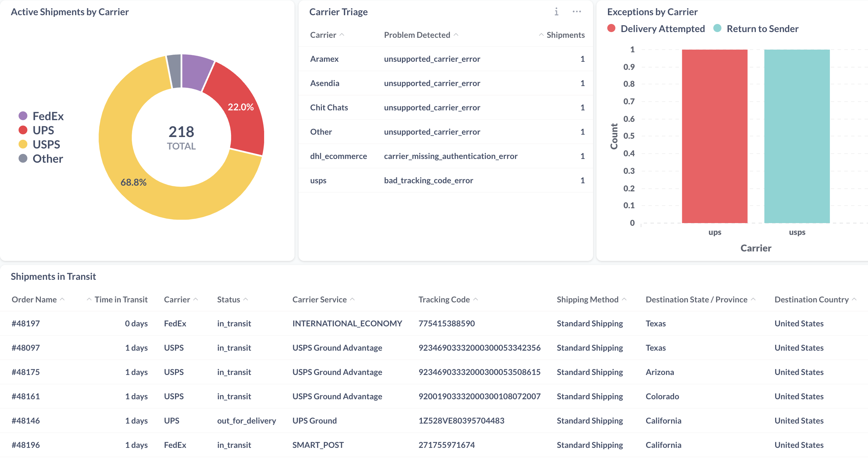Viewport: 868px width, 459px height.
Task: Open the Carrier Triage ellipsis menu
Action: point(577,12)
